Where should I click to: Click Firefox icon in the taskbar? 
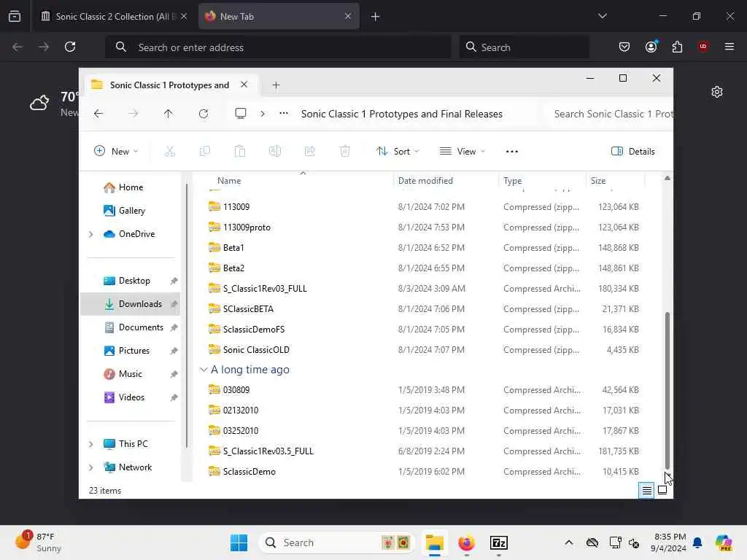[466, 542]
